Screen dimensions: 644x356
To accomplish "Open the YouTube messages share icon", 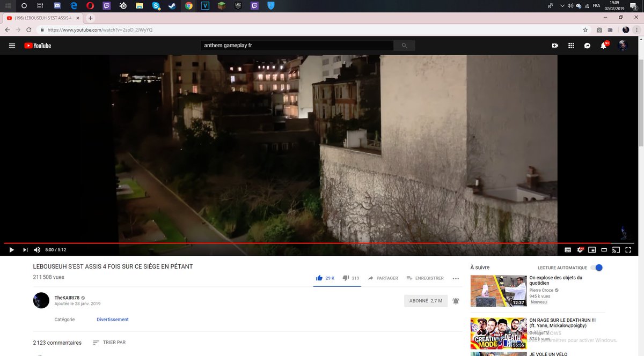I will [588, 46].
